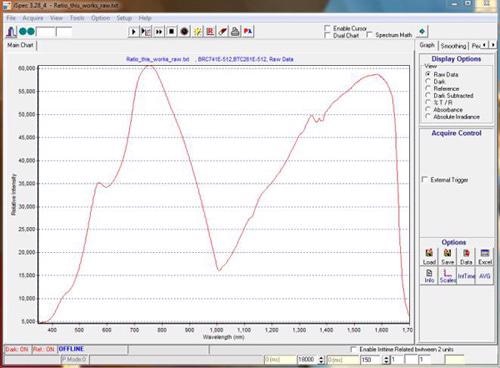Open the Scales option icon
Viewport: 500px width, 368px height.
point(448,276)
